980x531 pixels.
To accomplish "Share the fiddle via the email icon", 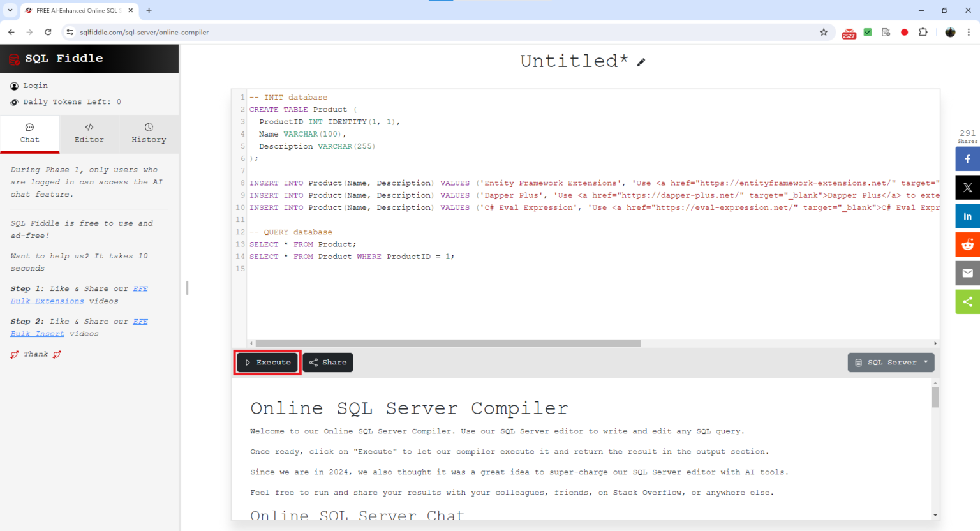I will (967, 273).
